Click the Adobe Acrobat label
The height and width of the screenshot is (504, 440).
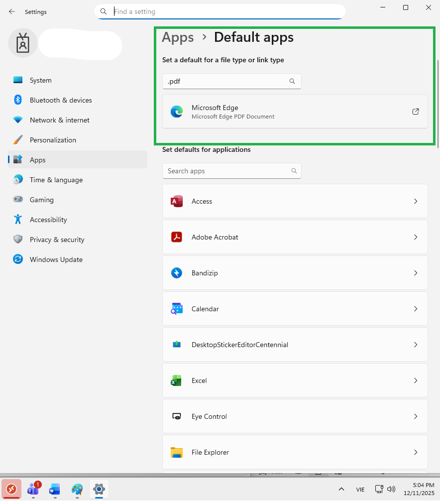[215, 237]
